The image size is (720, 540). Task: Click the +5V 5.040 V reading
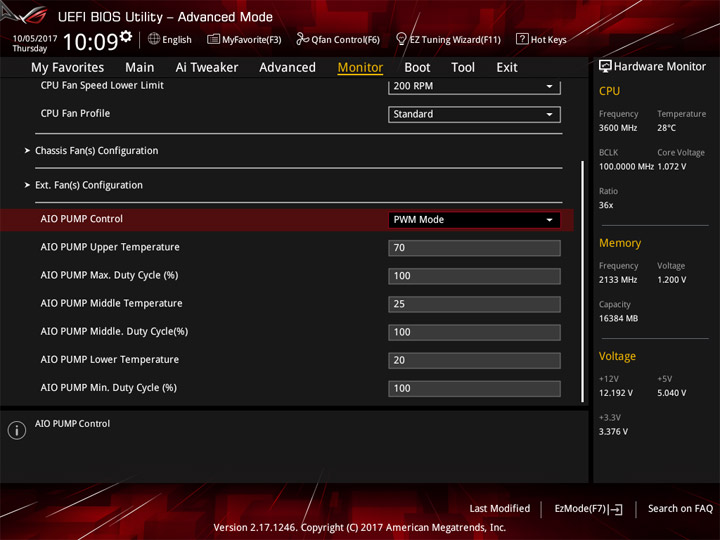tap(672, 393)
